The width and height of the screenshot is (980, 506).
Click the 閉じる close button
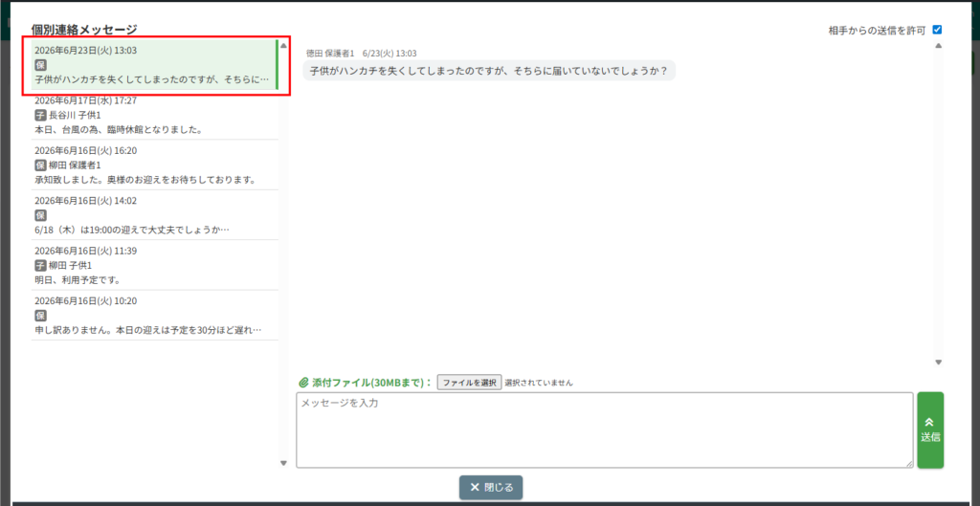(491, 487)
